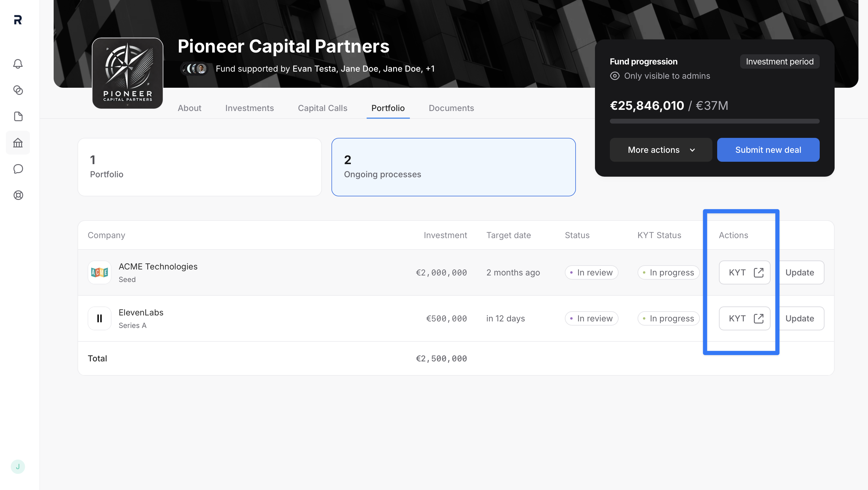Screen dimensions: 868x490
Task: Select the Ongoing processes card
Action: (454, 167)
